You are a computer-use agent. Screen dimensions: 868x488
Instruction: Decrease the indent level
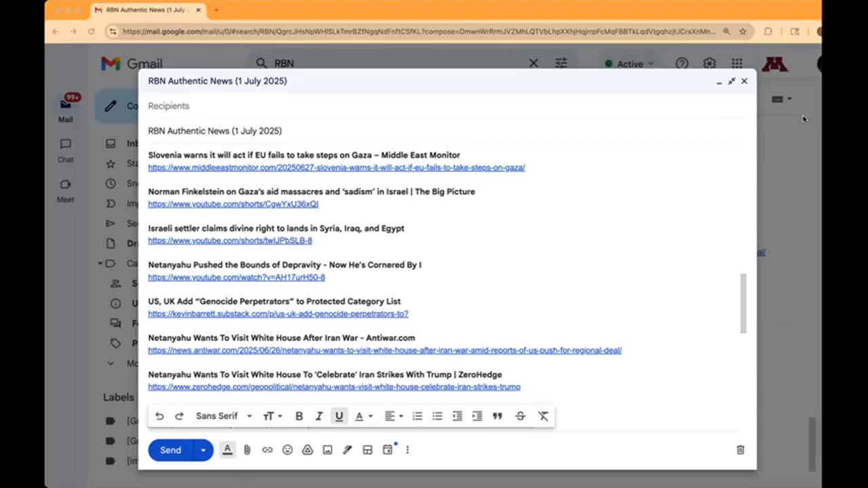(x=457, y=416)
